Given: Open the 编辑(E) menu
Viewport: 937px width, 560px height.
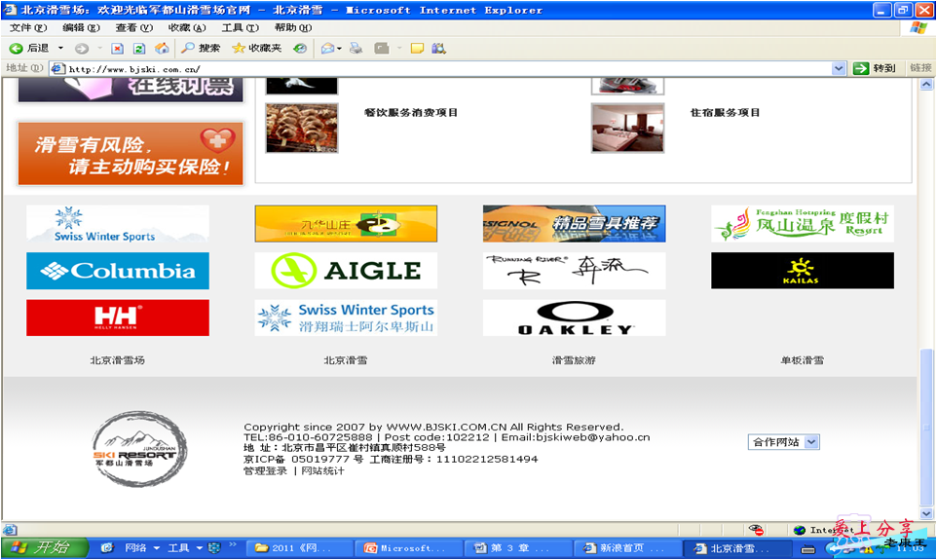Looking at the screenshot, I should pyautogui.click(x=81, y=27).
